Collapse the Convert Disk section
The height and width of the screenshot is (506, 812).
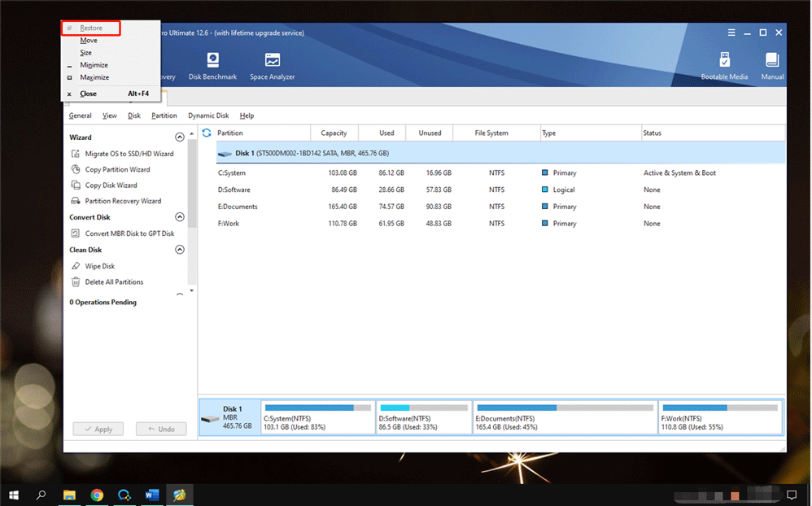[180, 217]
